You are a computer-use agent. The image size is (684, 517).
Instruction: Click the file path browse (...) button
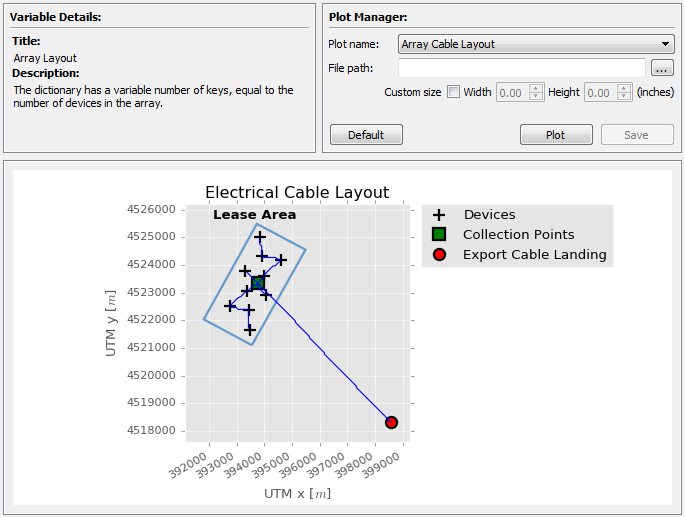[662, 68]
